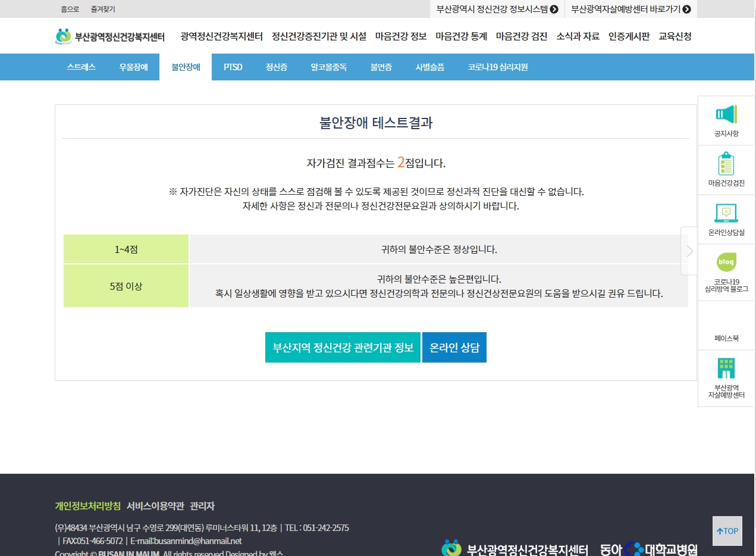Click the 부산광역정신건강복지센터 header logo
Screen dimensions: 756x556
pos(110,36)
